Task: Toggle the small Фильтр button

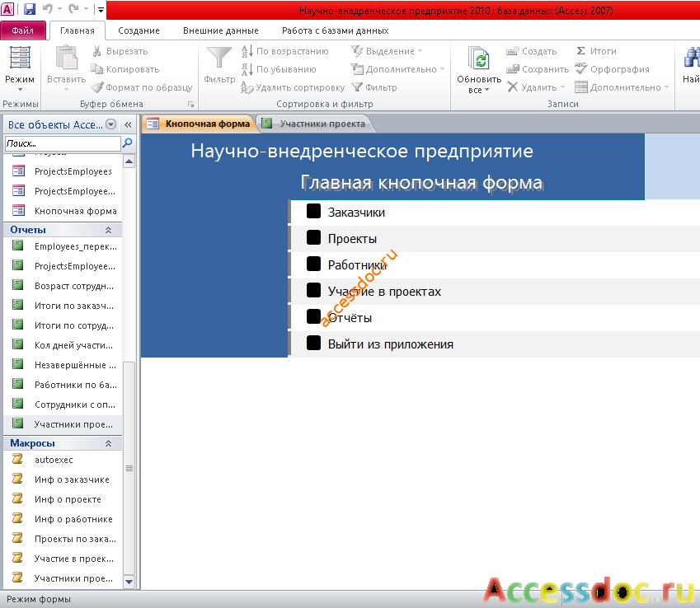Action: [374, 87]
